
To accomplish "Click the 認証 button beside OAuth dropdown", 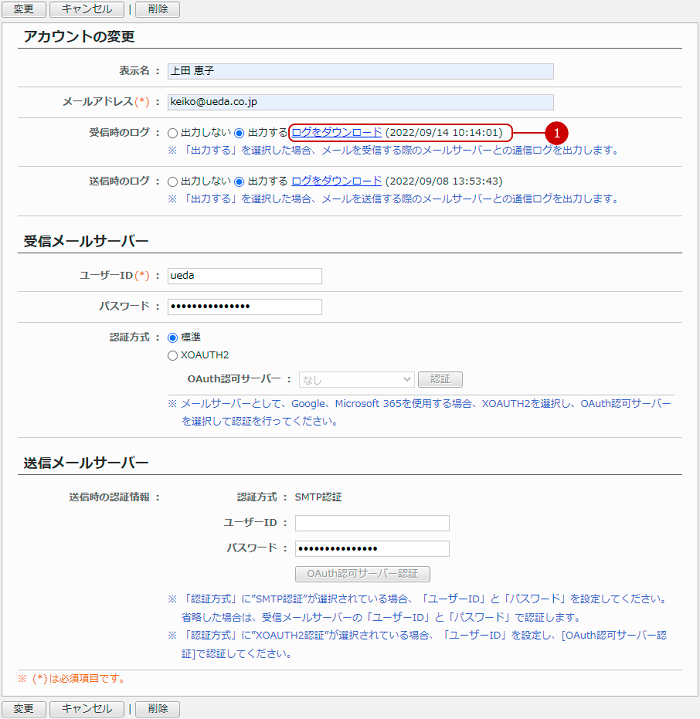I will pyautogui.click(x=440, y=379).
